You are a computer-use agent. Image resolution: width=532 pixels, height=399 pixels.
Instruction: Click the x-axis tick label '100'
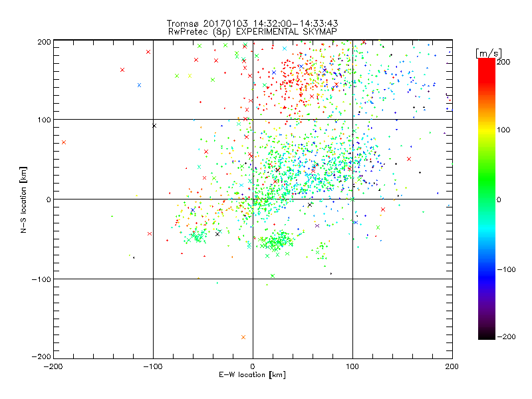pyautogui.click(x=352, y=366)
